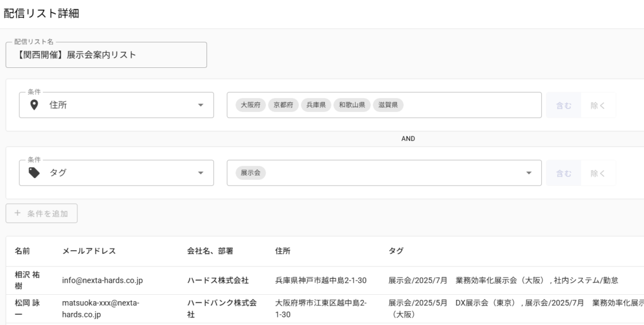Screen dimensions: 644x325
Task: Open the タグ condition type dropdown arrow
Action: point(201,172)
